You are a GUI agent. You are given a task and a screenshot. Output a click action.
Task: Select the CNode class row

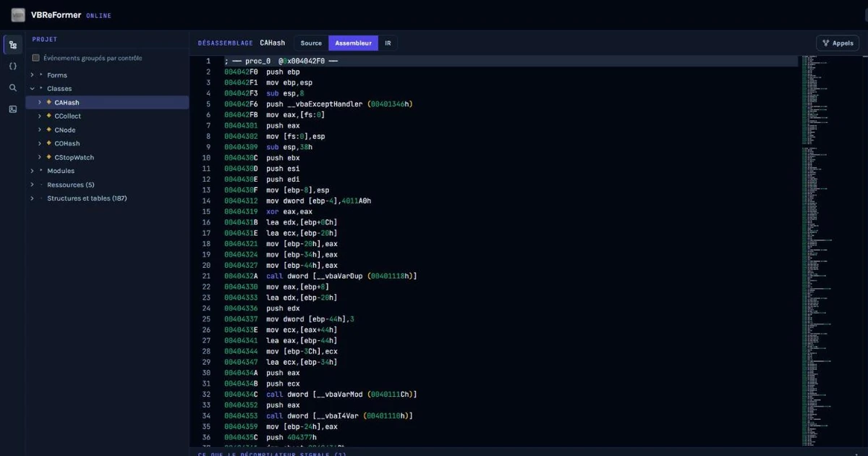tap(108, 130)
